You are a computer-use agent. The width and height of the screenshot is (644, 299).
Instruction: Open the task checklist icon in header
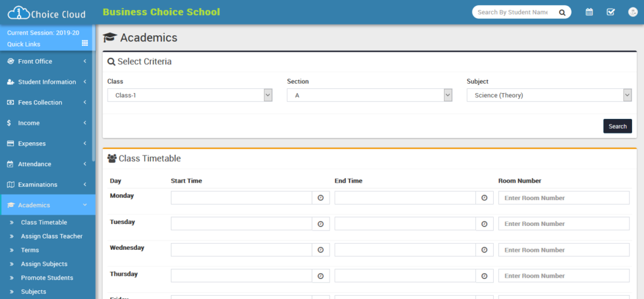611,12
